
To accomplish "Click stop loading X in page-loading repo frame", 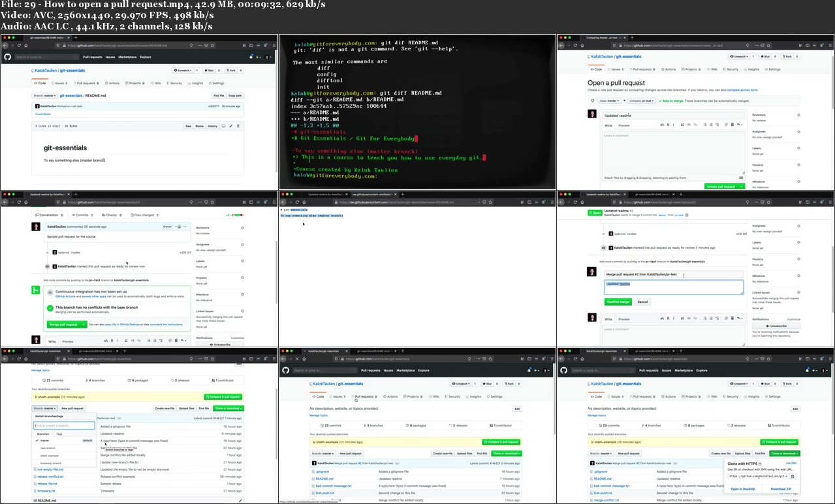I will point(297,359).
